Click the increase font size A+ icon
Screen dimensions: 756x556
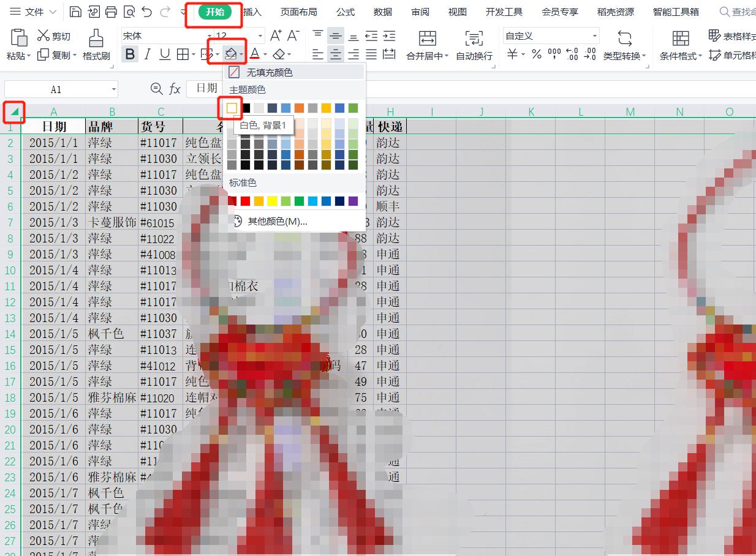click(276, 36)
